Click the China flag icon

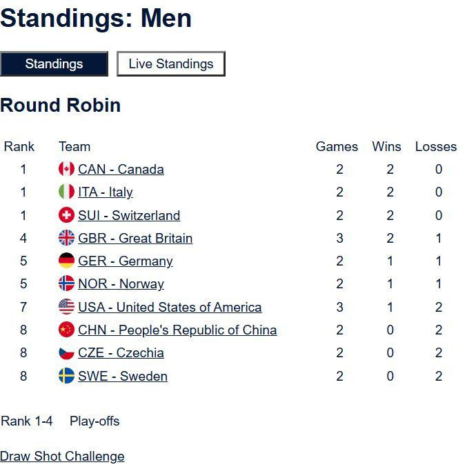click(x=66, y=330)
